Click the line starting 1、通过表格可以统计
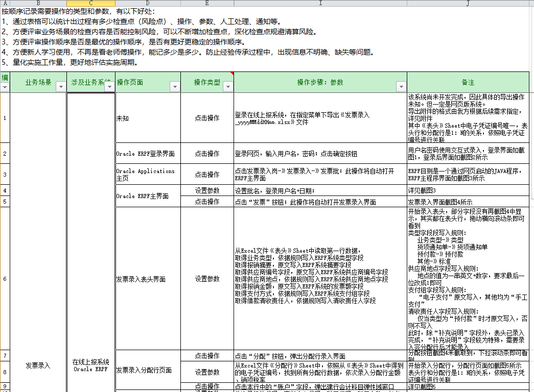Image resolution: width=534 pixels, height=392 pixels. click(143, 21)
